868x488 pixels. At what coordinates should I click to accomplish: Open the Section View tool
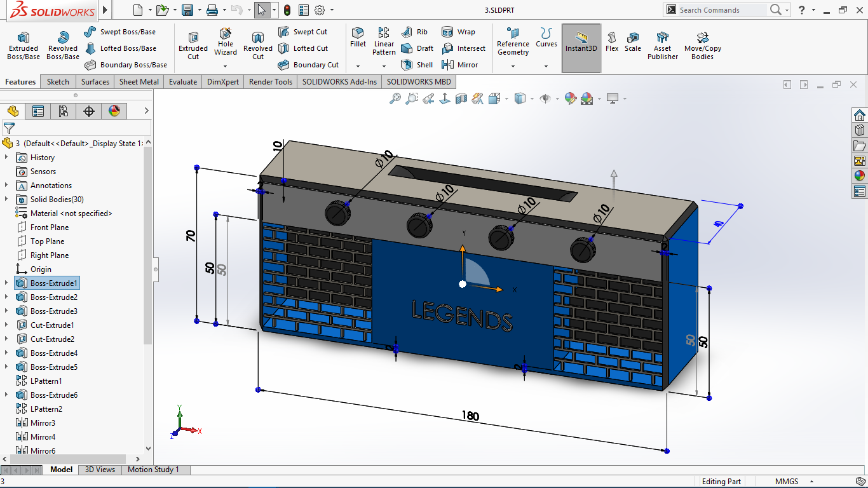[x=462, y=98]
